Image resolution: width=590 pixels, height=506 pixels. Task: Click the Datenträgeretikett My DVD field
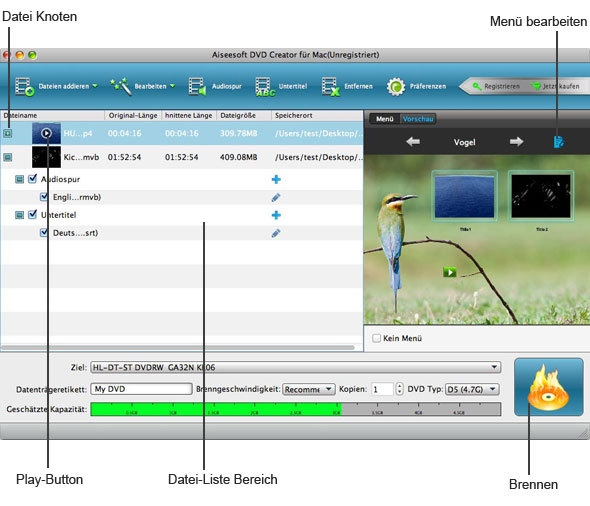[141, 389]
